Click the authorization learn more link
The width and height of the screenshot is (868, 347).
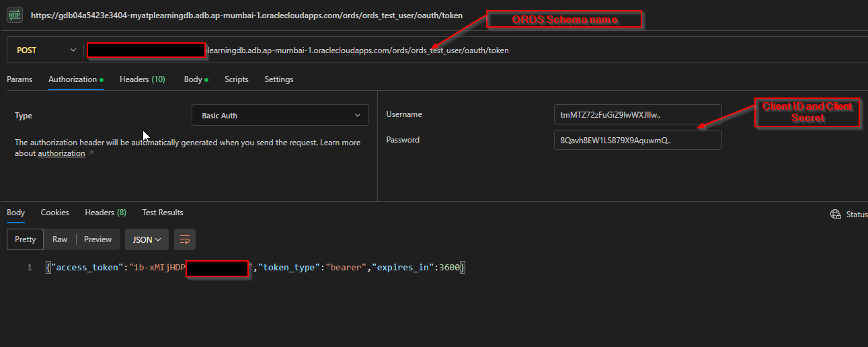point(61,153)
